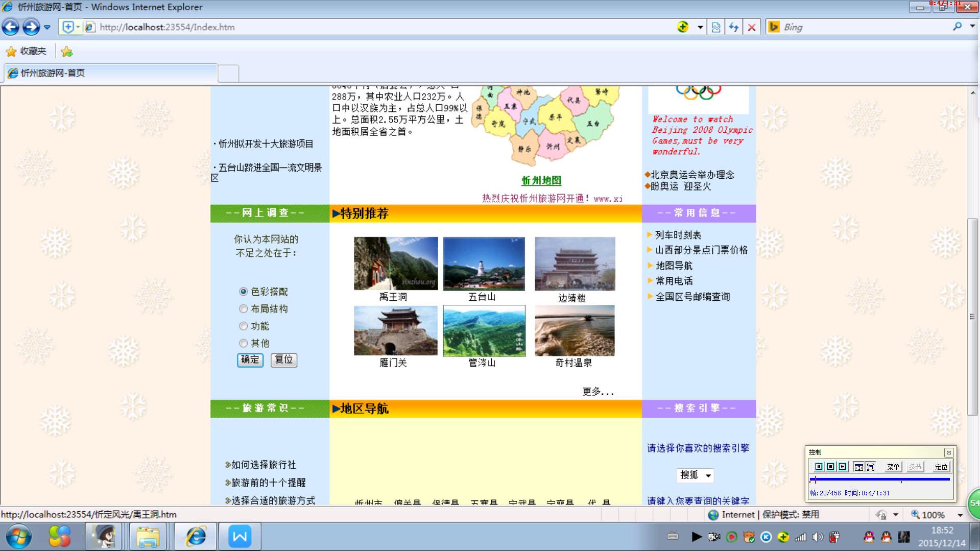Click the compatibility view icon in address bar
This screenshot has width=980, height=551.
click(716, 28)
